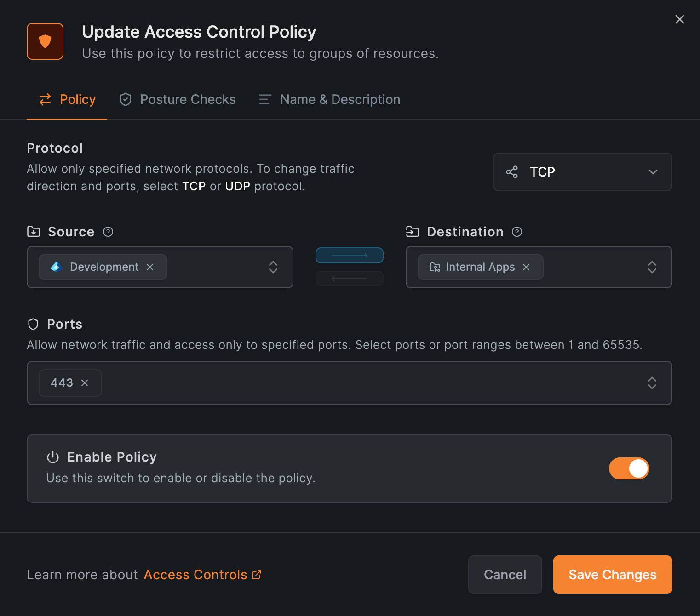Click the Internal Apps tag label

click(481, 267)
